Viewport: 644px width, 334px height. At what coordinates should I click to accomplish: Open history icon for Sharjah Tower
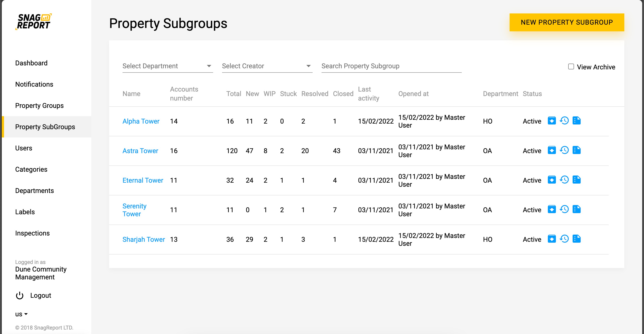coord(564,239)
